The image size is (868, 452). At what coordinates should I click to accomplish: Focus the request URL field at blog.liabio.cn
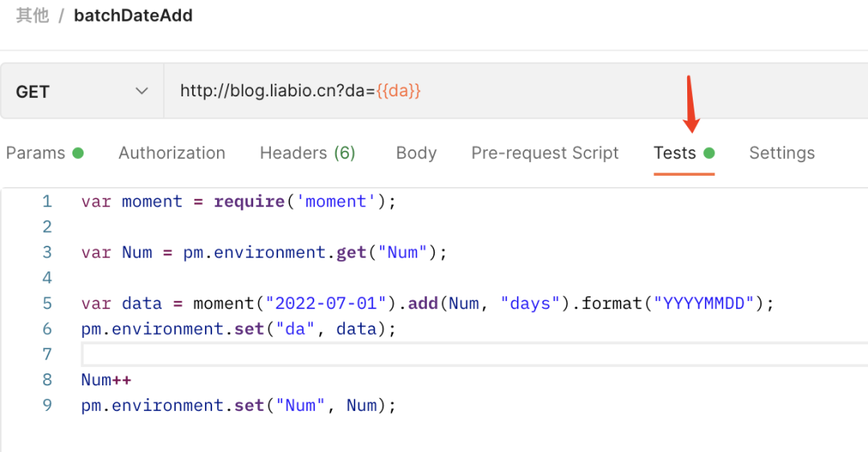pos(273,92)
